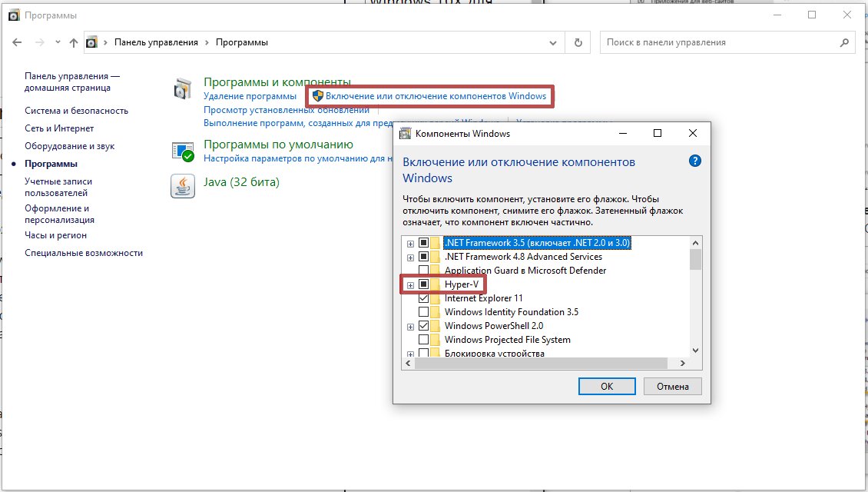Viewport: 868px width, 492px height.
Task: Open Включение или отключение компонентов Windows link
Action: coord(436,96)
